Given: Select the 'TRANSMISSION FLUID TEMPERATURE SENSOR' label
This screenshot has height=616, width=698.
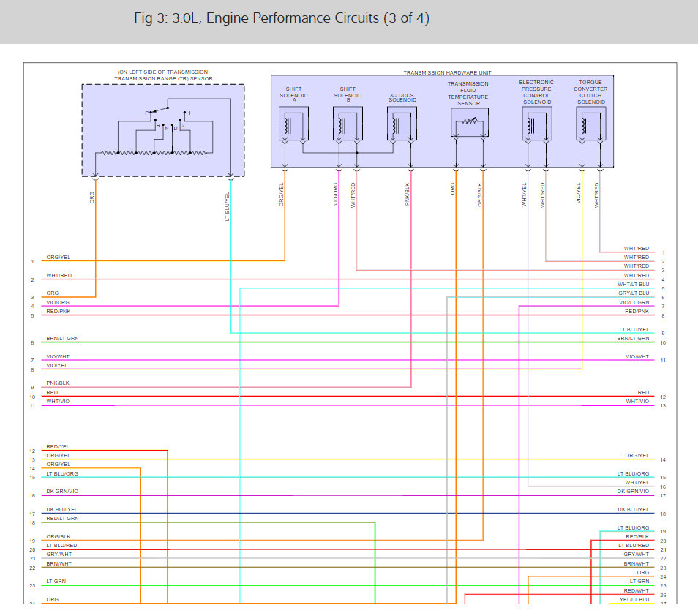Looking at the screenshot, I should pos(468,94).
